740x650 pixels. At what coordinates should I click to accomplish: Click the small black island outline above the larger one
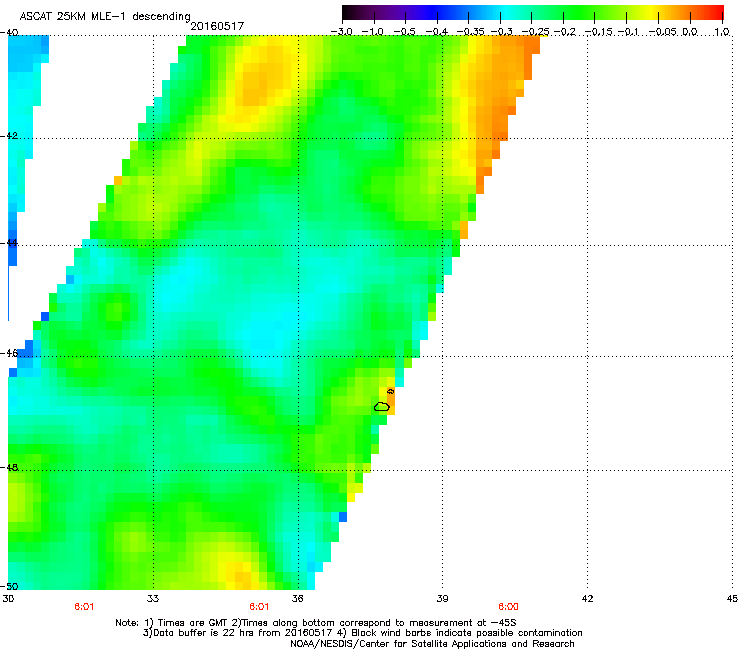coord(390,391)
